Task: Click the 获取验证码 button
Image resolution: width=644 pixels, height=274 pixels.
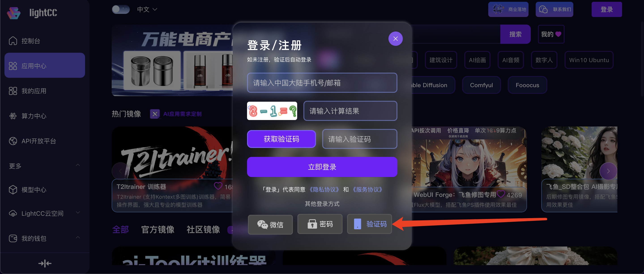Action: click(x=281, y=139)
